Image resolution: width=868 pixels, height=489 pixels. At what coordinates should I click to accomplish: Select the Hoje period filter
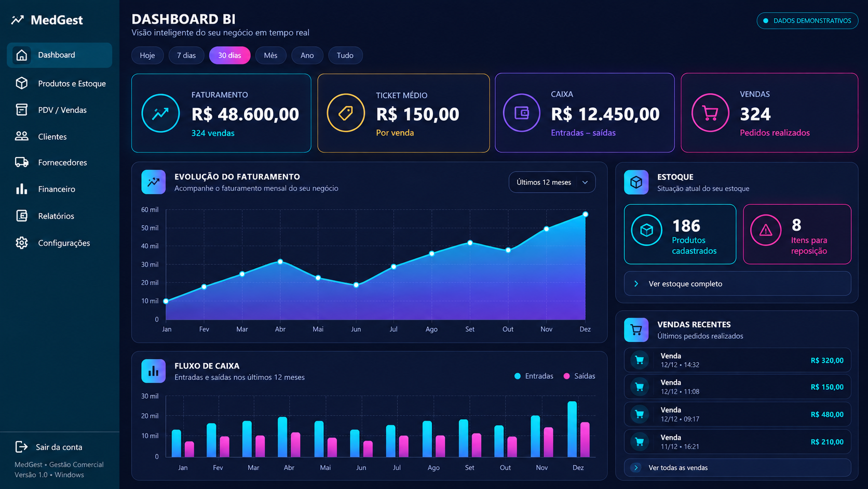(x=147, y=56)
